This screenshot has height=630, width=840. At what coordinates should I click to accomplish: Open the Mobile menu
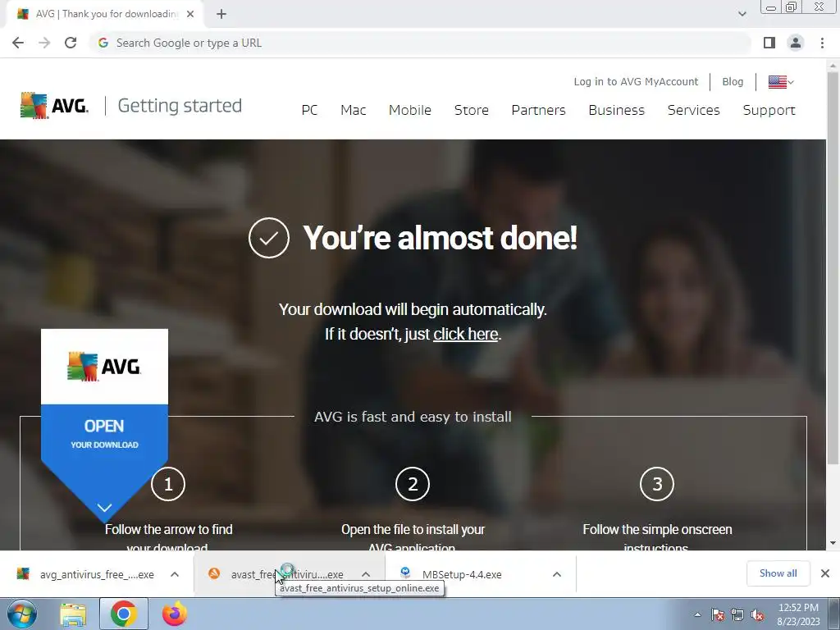[x=410, y=110]
